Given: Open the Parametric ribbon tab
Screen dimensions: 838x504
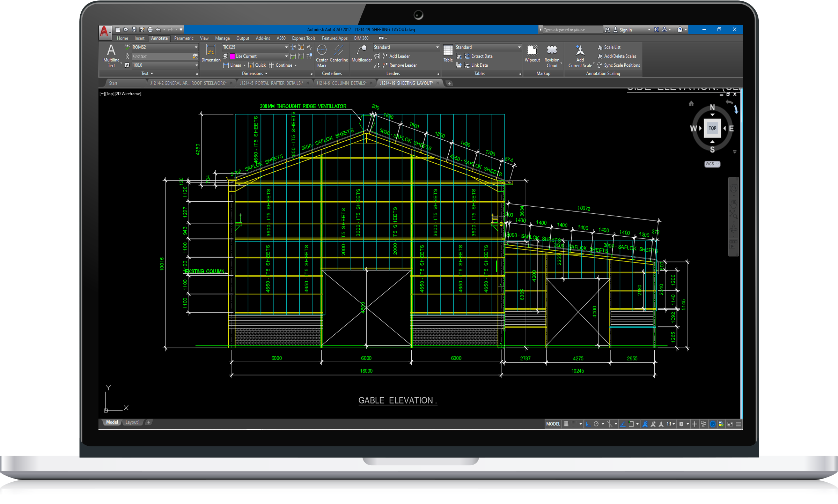Looking at the screenshot, I should (x=184, y=38).
